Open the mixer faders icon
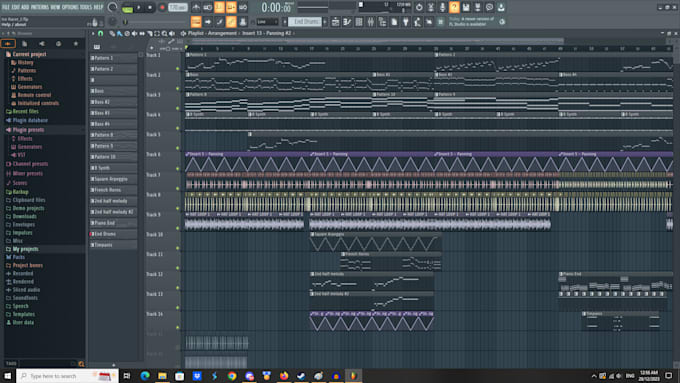This screenshot has height=383, width=680. (x=371, y=22)
